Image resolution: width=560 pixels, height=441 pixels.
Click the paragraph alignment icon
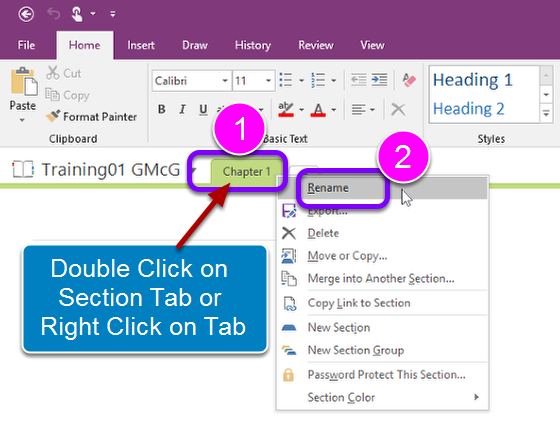click(x=358, y=109)
